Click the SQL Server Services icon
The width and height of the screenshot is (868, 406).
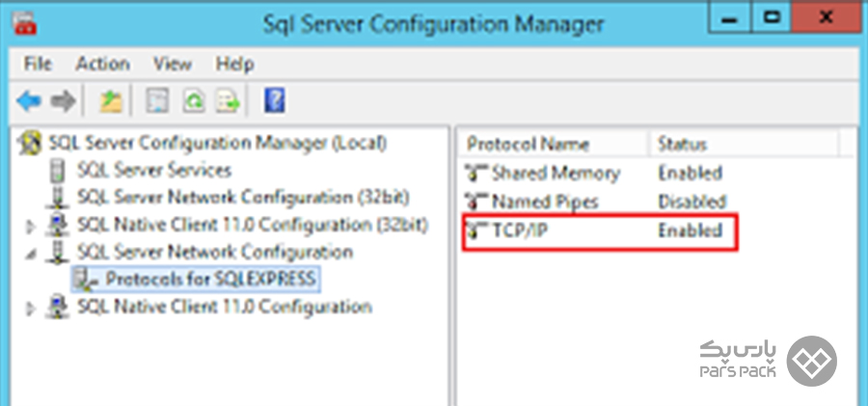click(58, 171)
